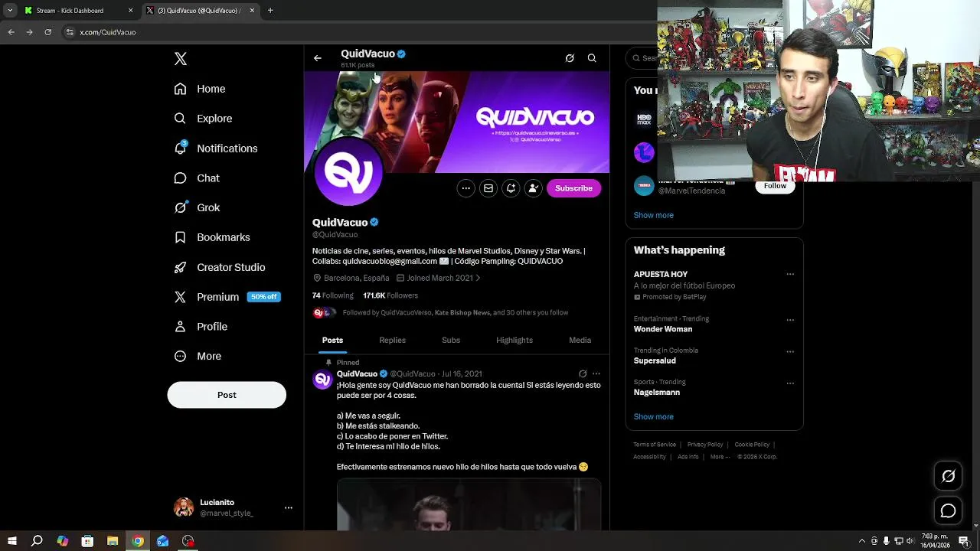Image resolution: width=980 pixels, height=551 pixels.
Task: Click search icon in profile header
Action: (592, 58)
